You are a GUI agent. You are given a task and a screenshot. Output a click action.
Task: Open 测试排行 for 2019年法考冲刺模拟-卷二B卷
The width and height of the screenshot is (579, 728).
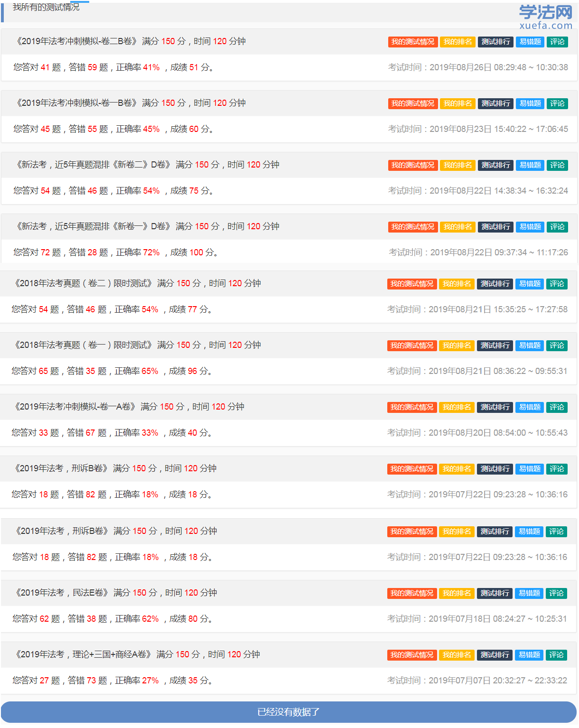tap(495, 42)
